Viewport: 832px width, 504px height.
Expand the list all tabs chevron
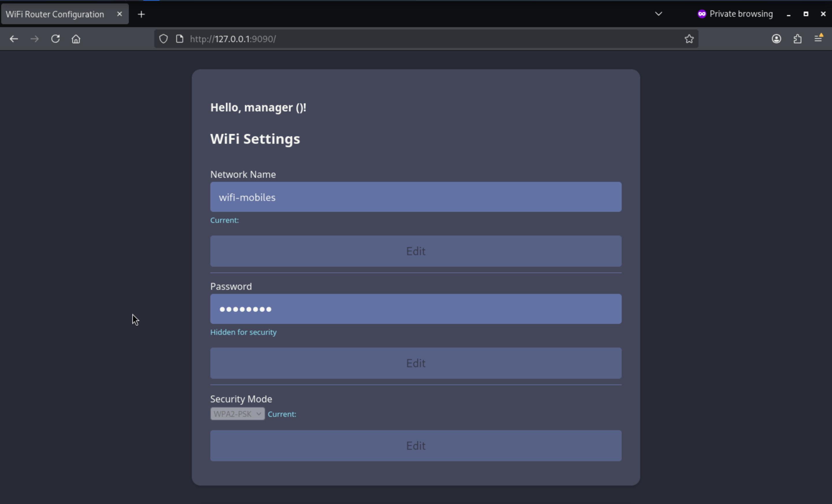click(x=658, y=14)
